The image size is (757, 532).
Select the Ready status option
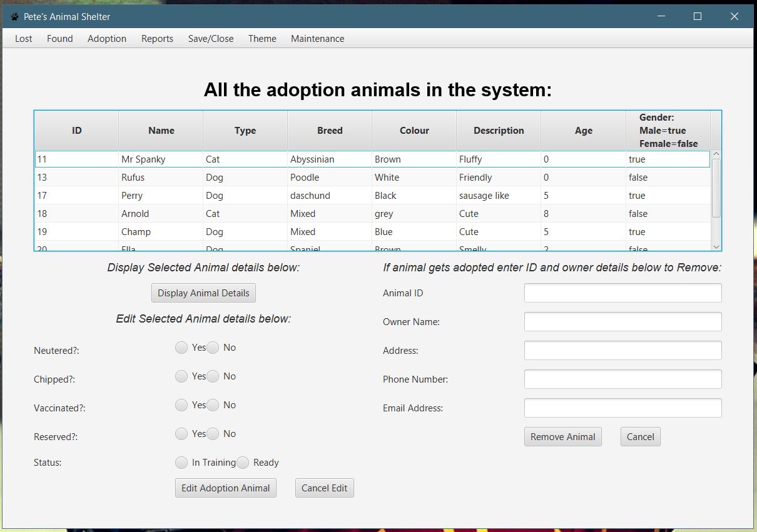pyautogui.click(x=243, y=463)
